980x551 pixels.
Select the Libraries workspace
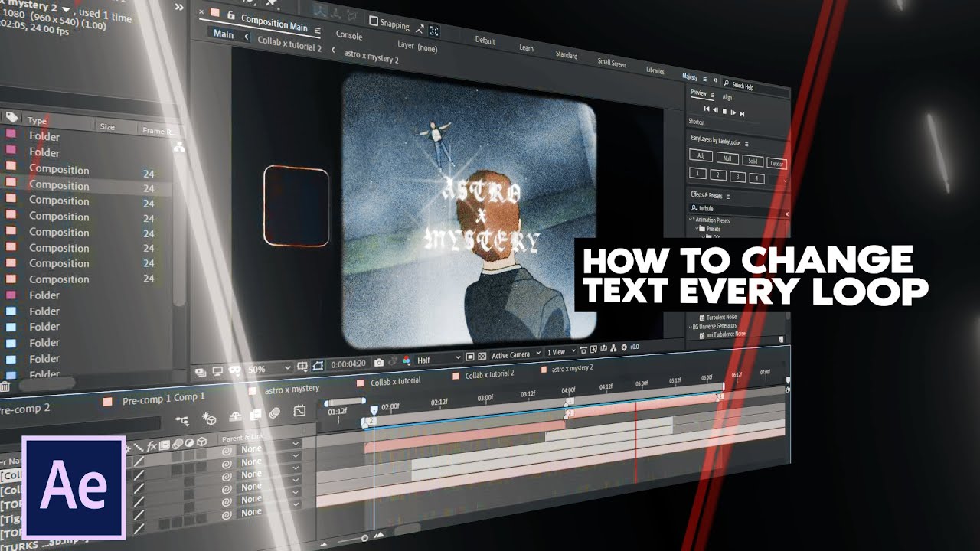655,70
